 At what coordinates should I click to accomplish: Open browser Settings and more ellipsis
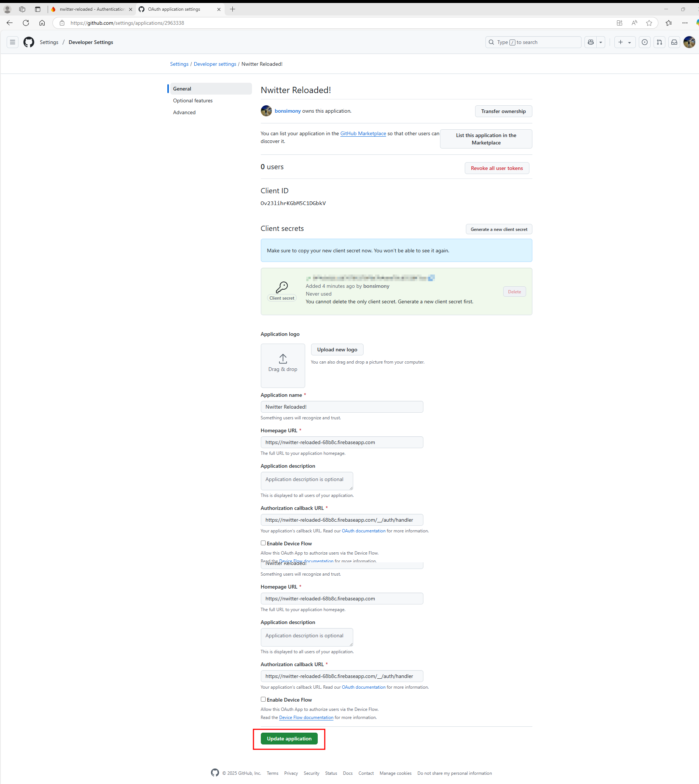pos(685,23)
